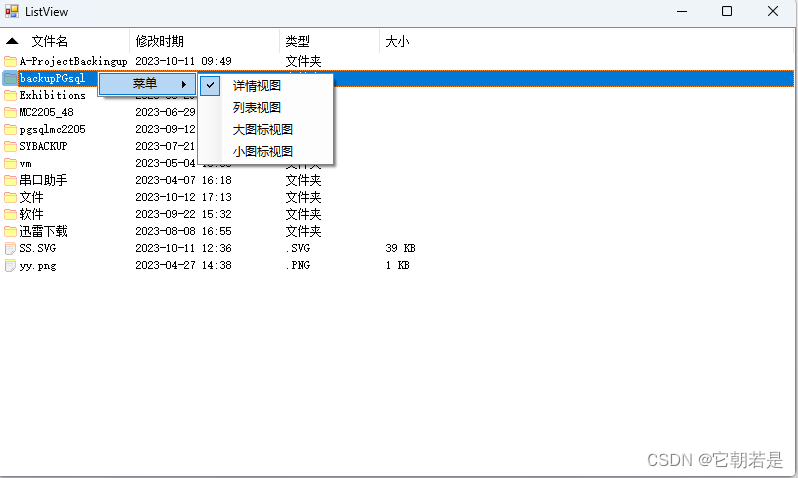Click the 1 KB size cell

(x=397, y=265)
